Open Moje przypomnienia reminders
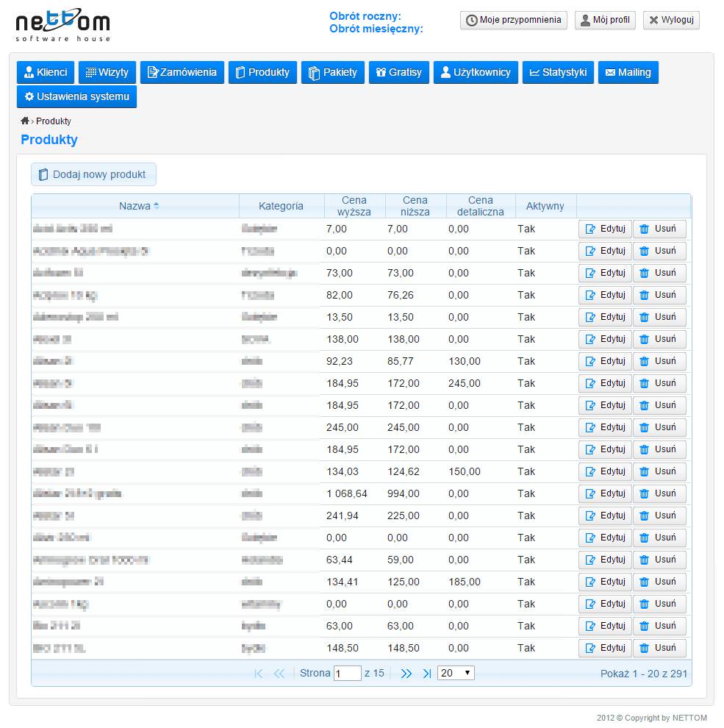Viewport: 724px width, 728px height. (514, 20)
